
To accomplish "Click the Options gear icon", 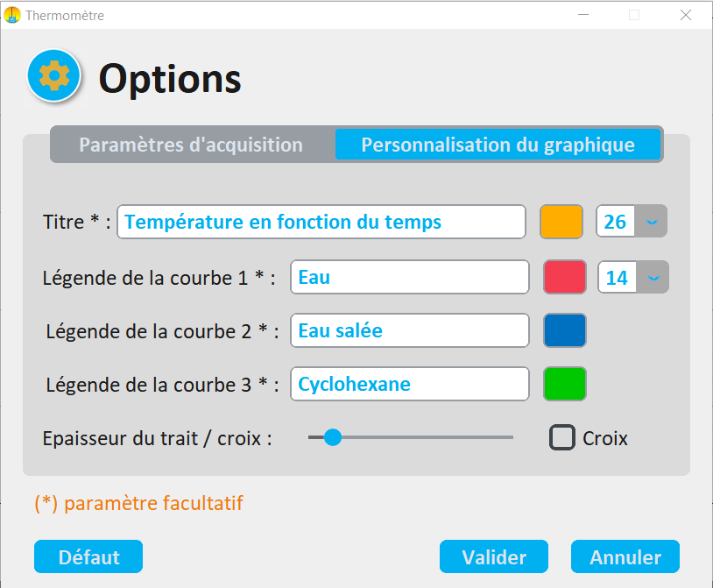I will tap(54, 76).
